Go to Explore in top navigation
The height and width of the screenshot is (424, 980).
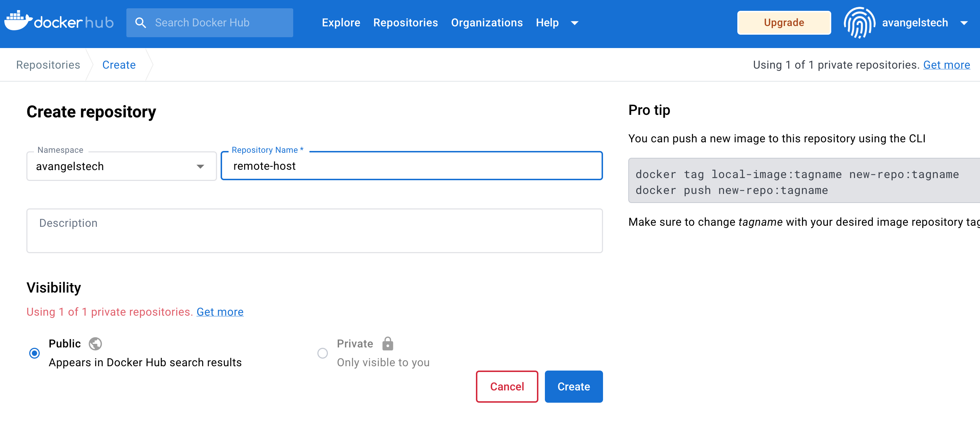(x=341, y=23)
